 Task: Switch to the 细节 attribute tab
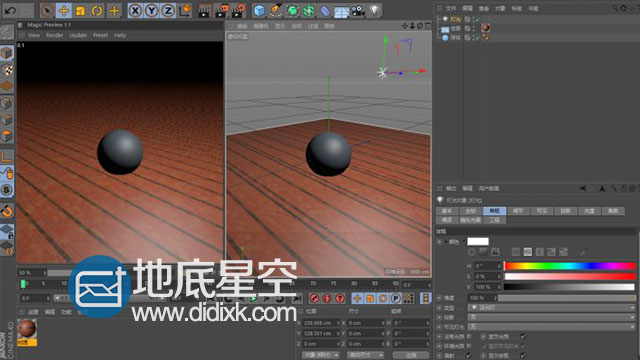coord(518,211)
